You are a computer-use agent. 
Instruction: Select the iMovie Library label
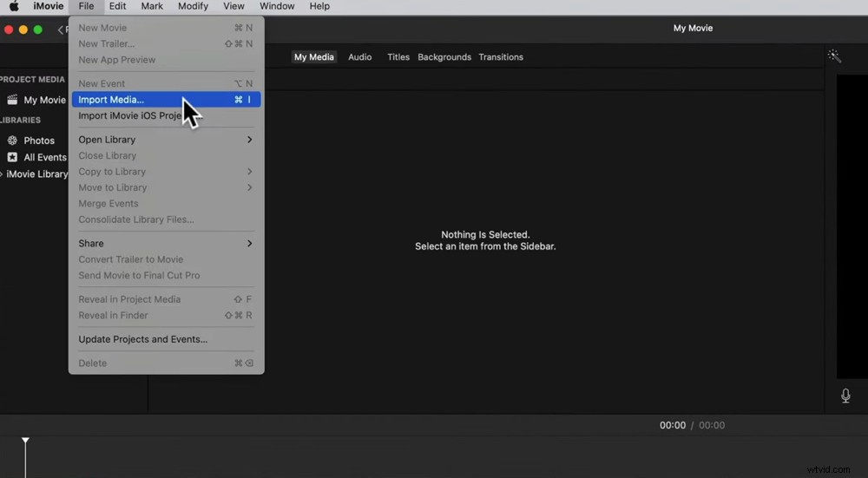coord(36,174)
